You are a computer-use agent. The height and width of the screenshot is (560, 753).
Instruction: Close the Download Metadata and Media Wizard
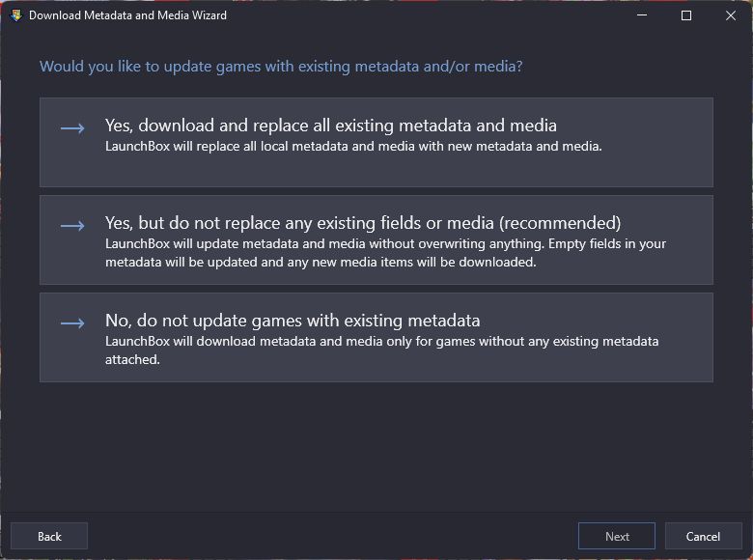pyautogui.click(x=731, y=15)
